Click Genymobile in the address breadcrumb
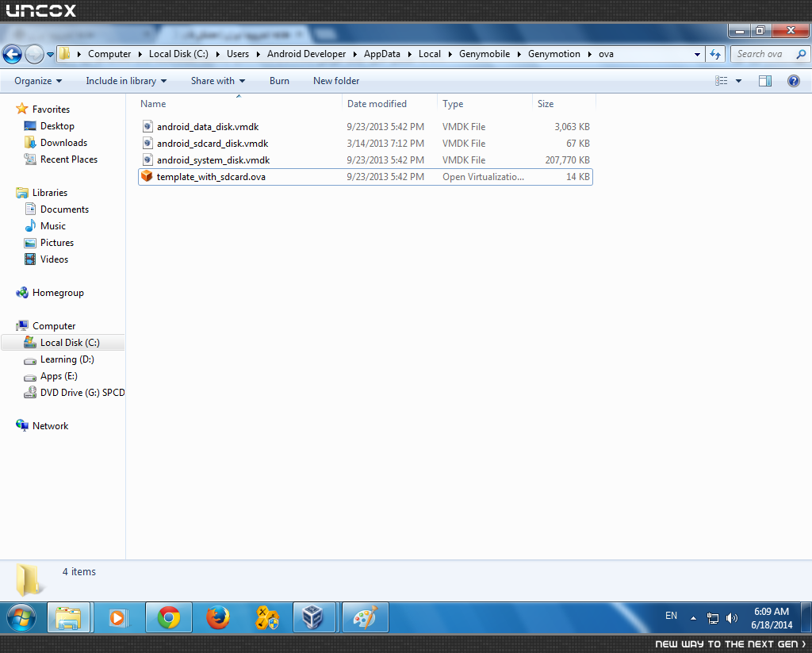812x653 pixels. [485, 54]
